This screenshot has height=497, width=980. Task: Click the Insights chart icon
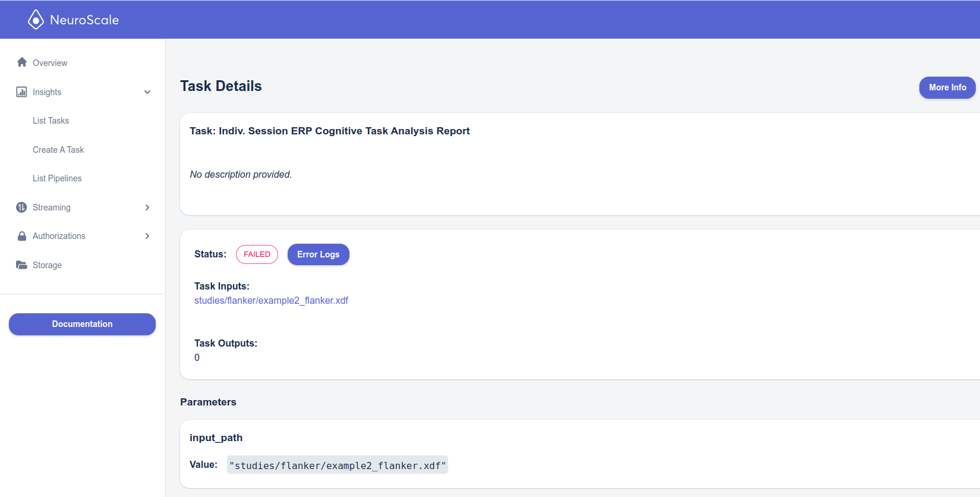pyautogui.click(x=21, y=92)
